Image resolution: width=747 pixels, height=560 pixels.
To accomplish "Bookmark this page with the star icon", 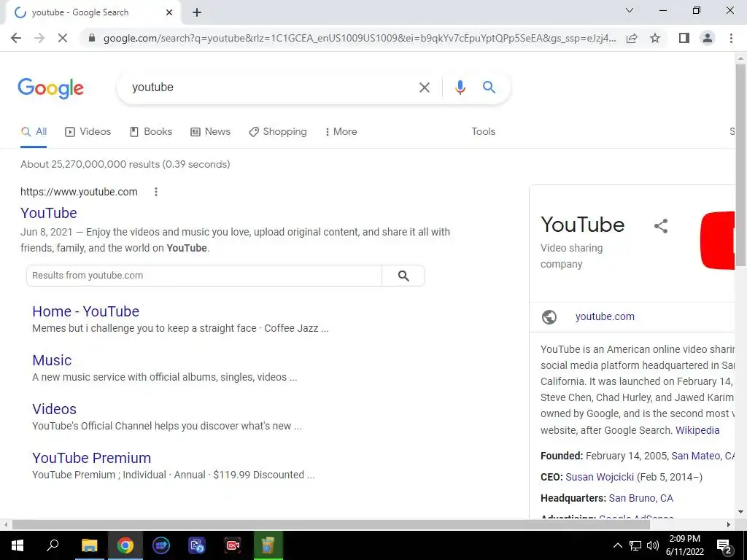I will click(655, 38).
